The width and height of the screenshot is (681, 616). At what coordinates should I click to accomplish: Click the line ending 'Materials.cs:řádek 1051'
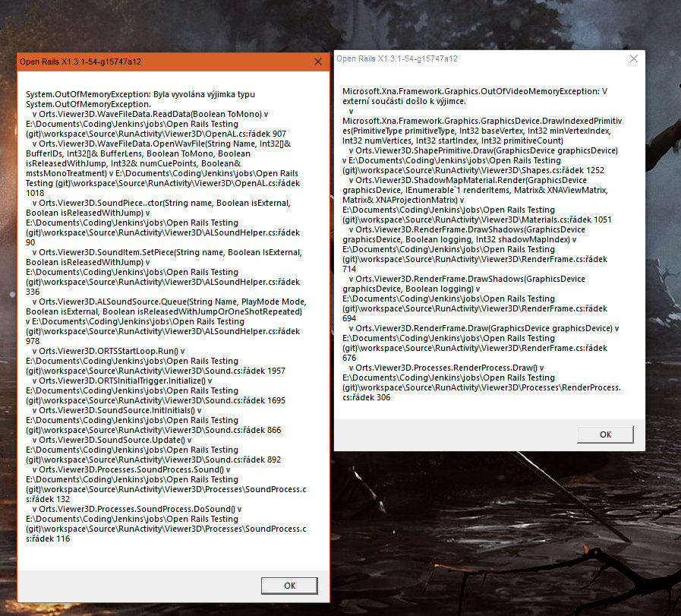click(x=477, y=220)
